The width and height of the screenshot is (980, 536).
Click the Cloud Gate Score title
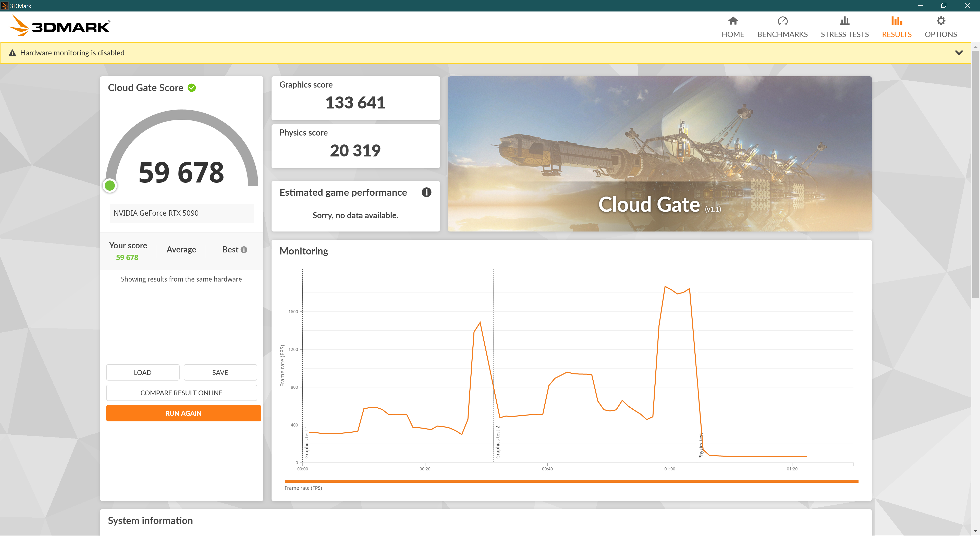146,88
